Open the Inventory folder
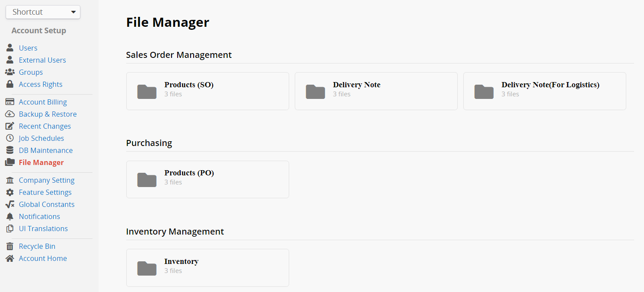The height and width of the screenshot is (292, 644). (207, 268)
